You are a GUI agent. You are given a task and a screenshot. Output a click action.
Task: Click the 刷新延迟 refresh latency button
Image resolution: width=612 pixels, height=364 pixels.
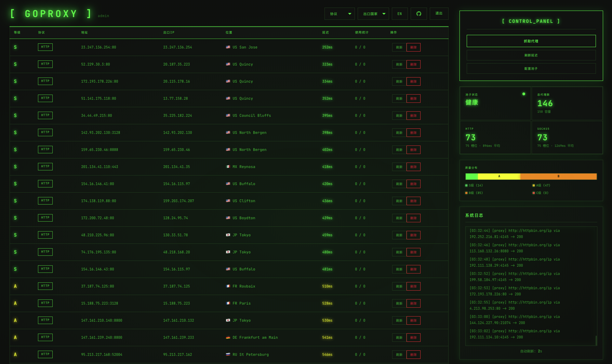coord(531,55)
